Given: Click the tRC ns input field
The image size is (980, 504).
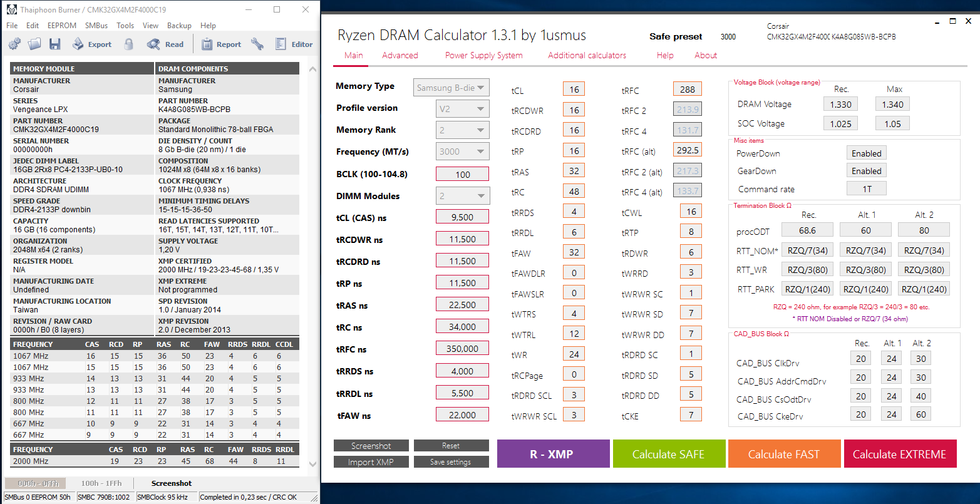Looking at the screenshot, I should (x=463, y=327).
